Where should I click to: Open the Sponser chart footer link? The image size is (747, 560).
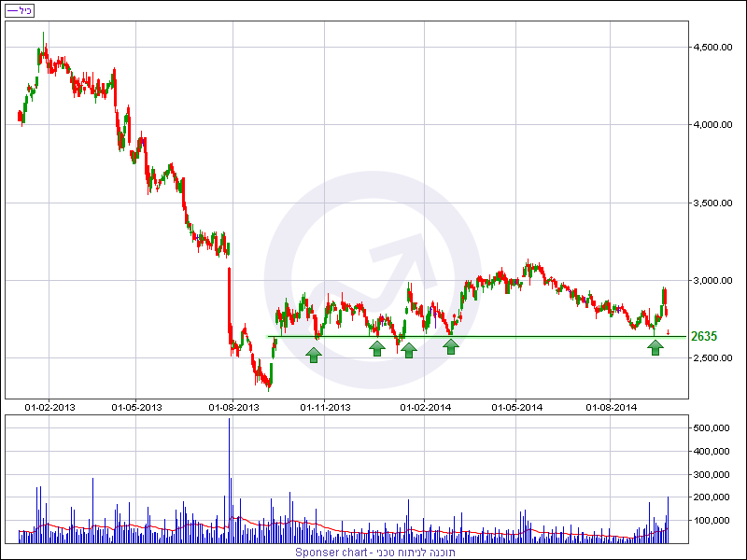[x=373, y=553]
